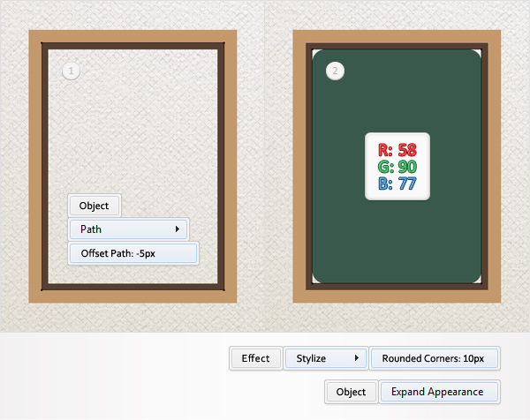Select the Stylize menu entry
This screenshot has width=530, height=420.
[x=325, y=358]
